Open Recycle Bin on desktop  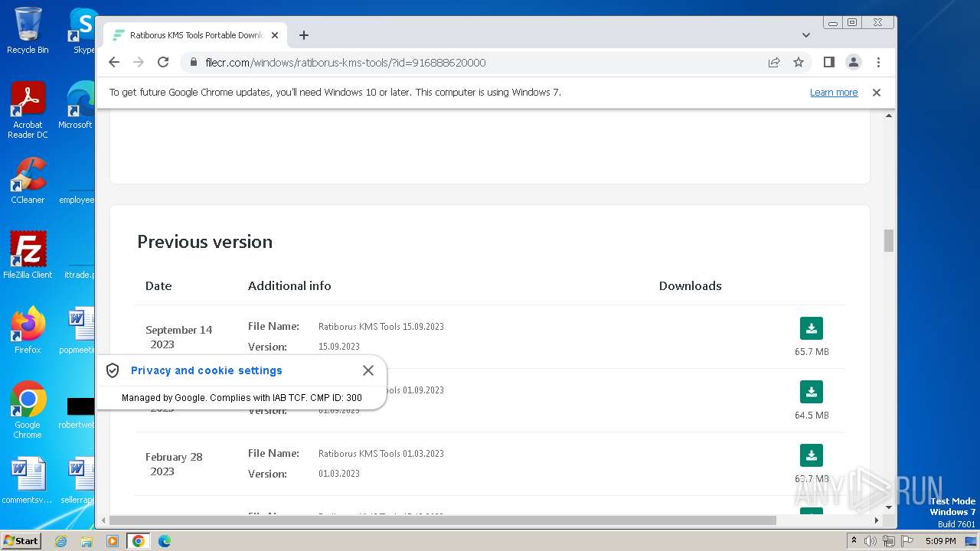pyautogui.click(x=28, y=31)
